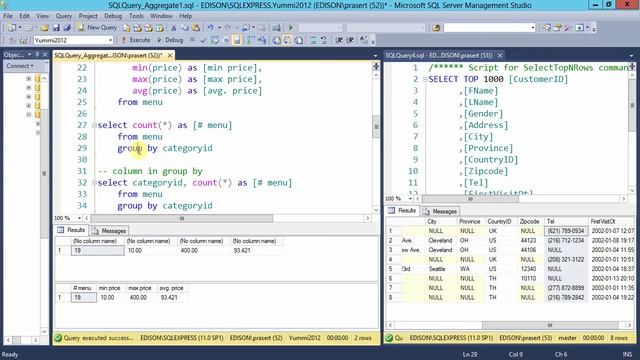Click the Find globe icon
The width and height of the screenshot is (640, 360).
pyautogui.click(x=436, y=28)
